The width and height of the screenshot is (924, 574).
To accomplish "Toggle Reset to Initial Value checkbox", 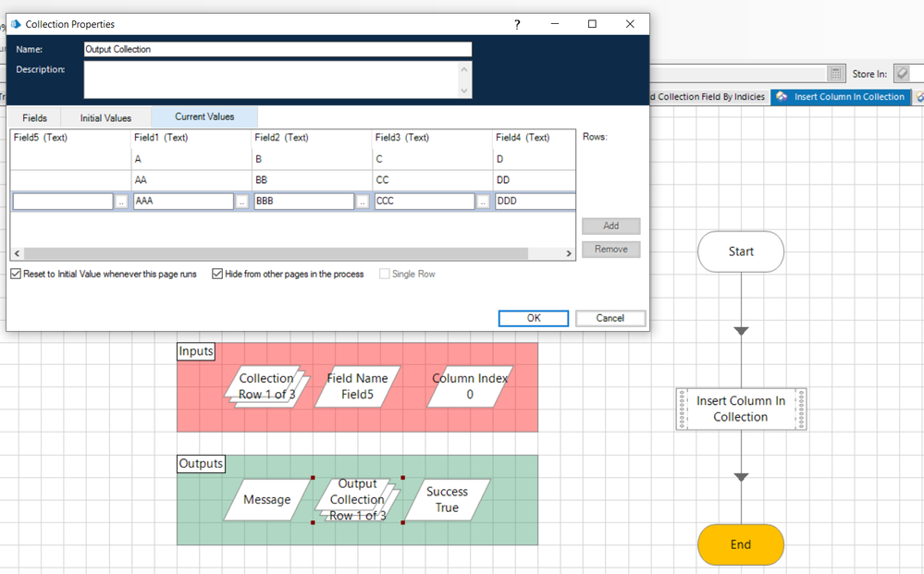I will point(16,275).
